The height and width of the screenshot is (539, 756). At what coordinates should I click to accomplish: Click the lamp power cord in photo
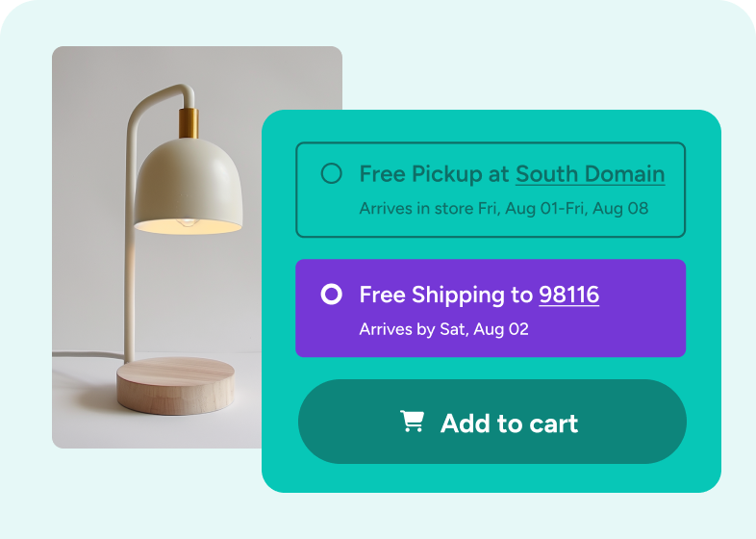click(88, 355)
